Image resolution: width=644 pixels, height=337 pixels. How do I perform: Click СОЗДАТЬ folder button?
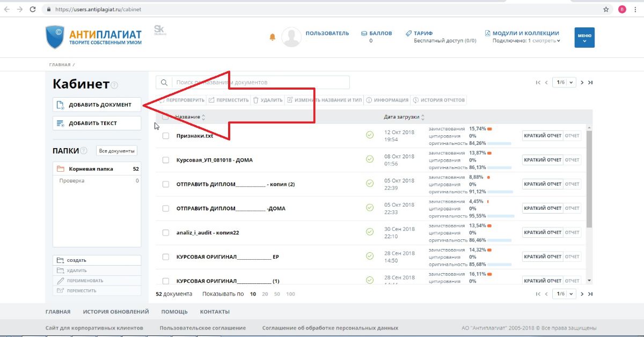tap(97, 260)
